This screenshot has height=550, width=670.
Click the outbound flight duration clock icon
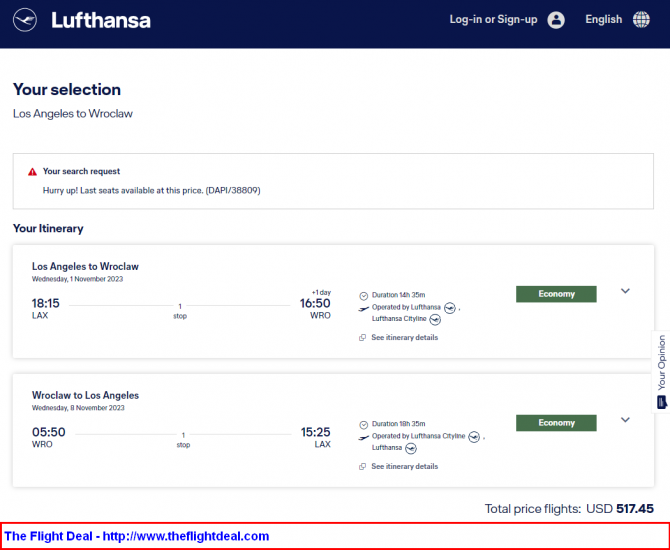364,296
